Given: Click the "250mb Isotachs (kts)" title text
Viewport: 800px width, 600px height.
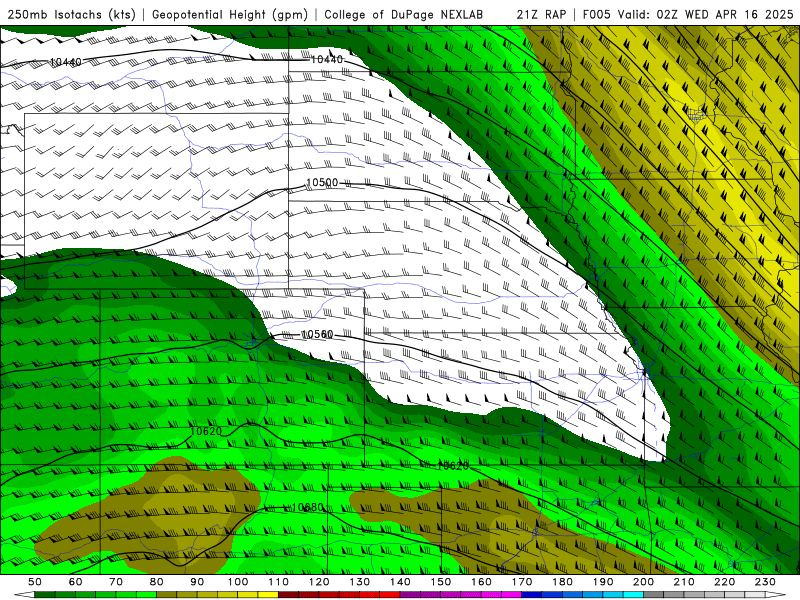Looking at the screenshot, I should [x=72, y=14].
